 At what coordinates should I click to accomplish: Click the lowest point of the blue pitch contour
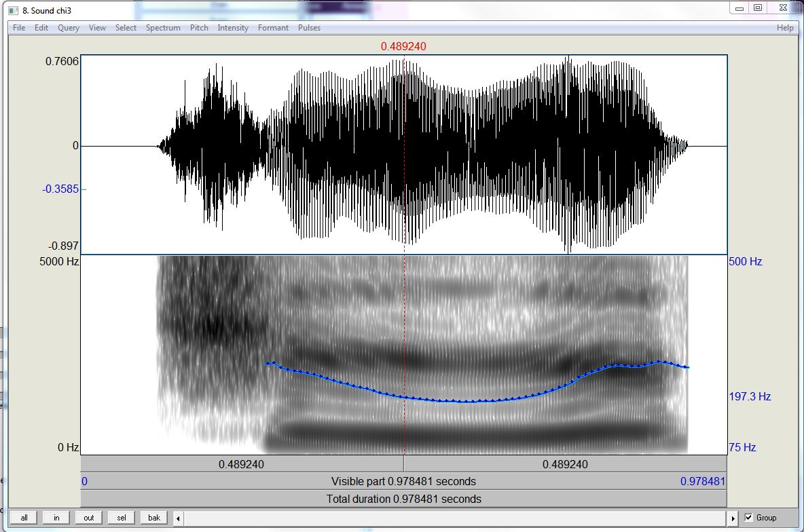[466, 401]
